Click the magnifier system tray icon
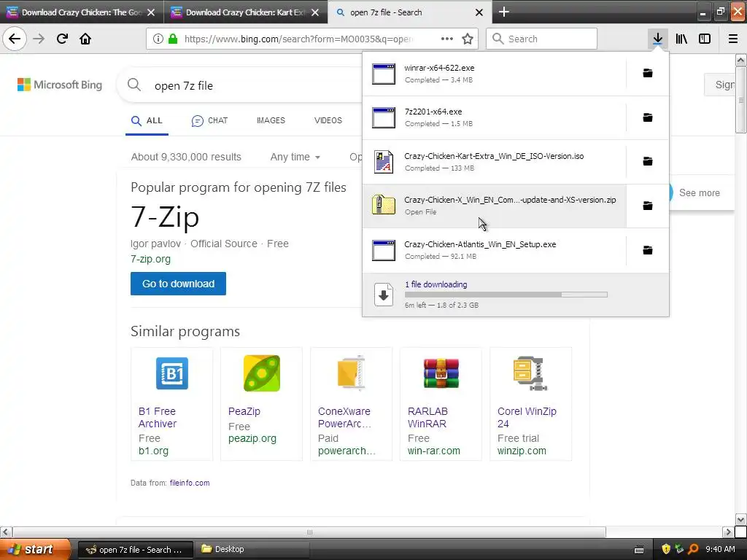This screenshot has height=560, width=747. [x=693, y=549]
